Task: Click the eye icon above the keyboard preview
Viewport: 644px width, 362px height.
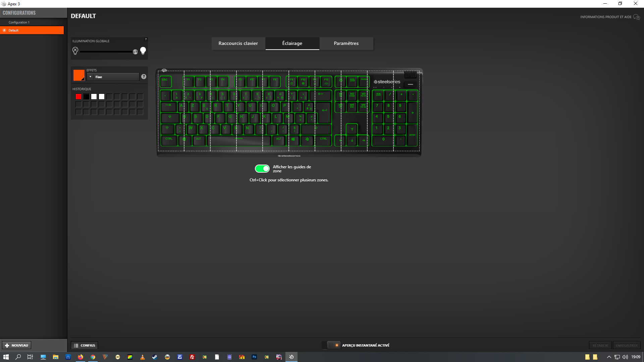Action: click(x=164, y=70)
